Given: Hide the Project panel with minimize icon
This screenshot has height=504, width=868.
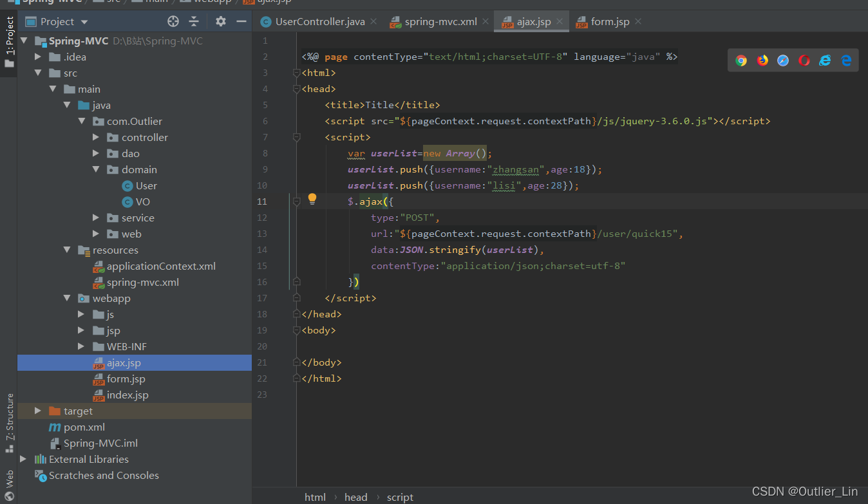Looking at the screenshot, I should pos(241,21).
